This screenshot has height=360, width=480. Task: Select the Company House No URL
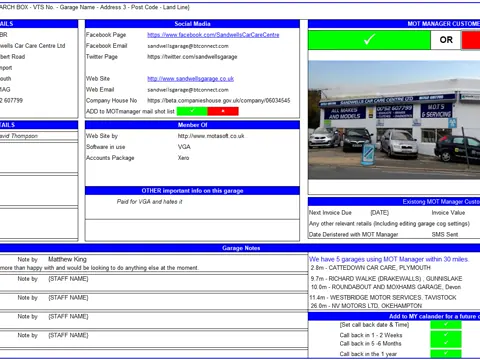(x=219, y=101)
